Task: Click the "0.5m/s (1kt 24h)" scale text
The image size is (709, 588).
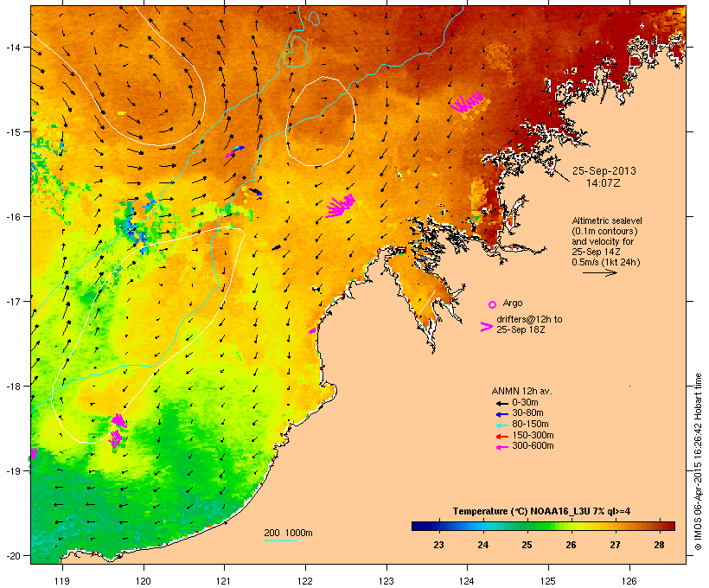Action: coord(606,262)
